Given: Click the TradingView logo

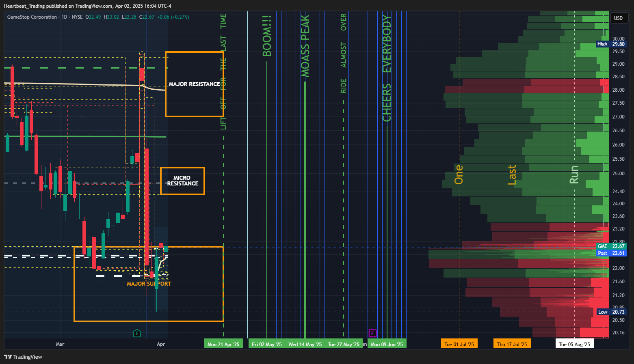Looking at the screenshot, I should pos(23,357).
